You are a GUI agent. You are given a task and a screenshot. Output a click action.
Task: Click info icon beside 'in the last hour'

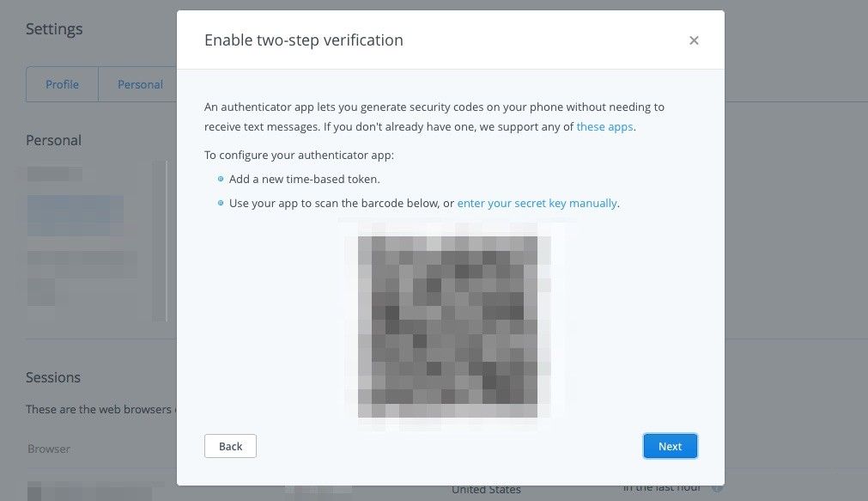point(717,488)
